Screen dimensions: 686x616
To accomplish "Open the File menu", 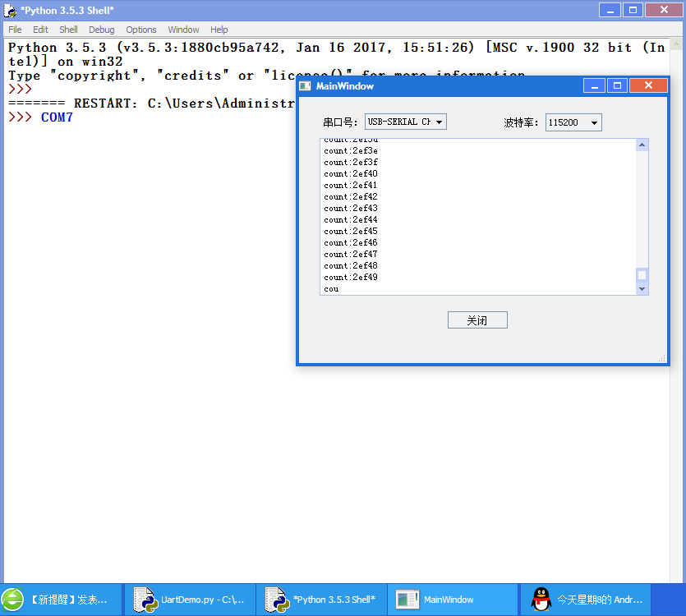I will [15, 30].
